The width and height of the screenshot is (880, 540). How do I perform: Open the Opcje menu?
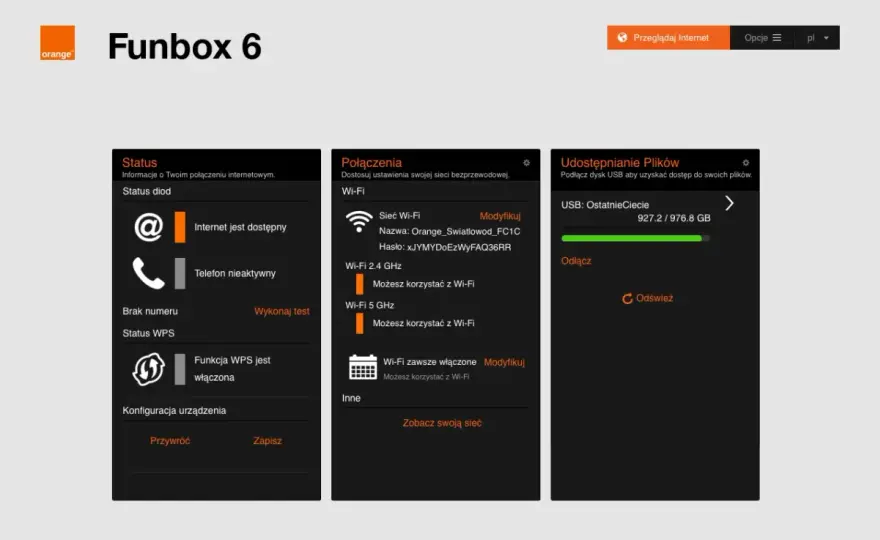(x=762, y=38)
